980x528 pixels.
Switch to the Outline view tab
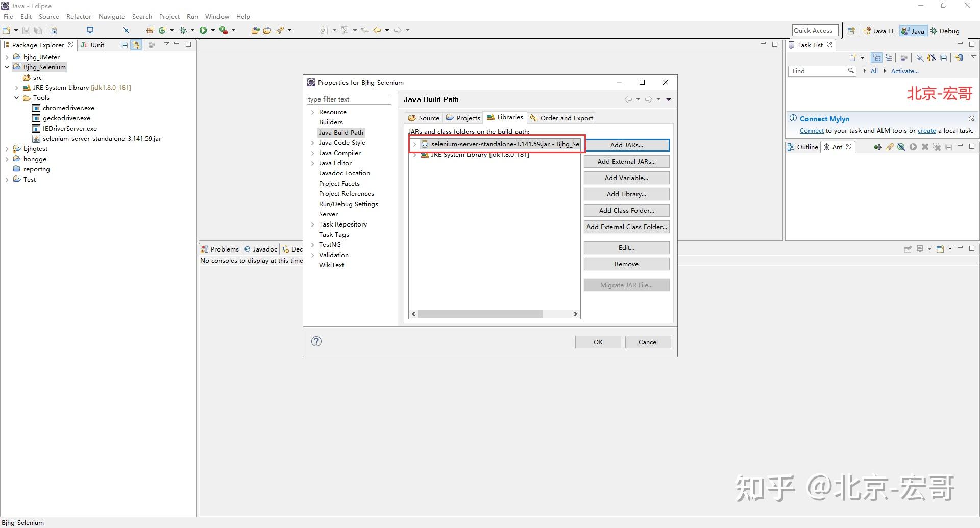pyautogui.click(x=803, y=147)
